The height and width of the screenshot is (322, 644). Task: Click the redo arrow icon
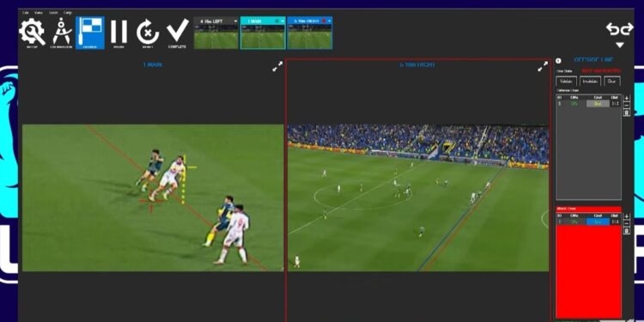[627, 28]
